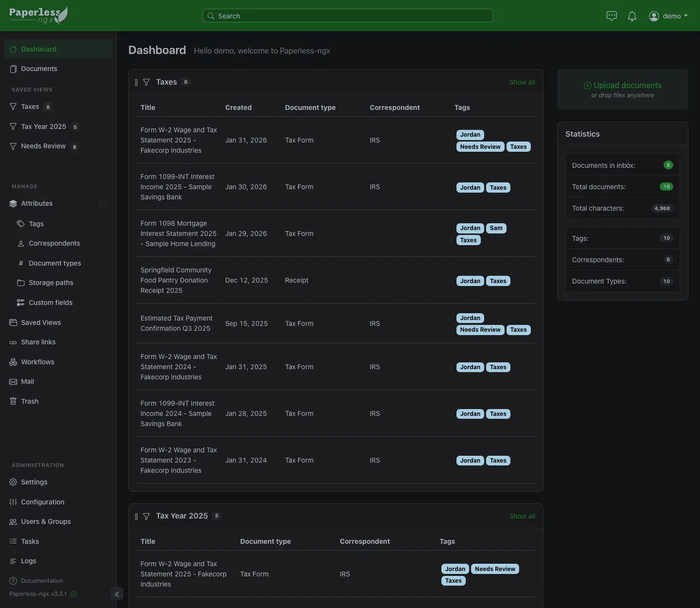700x608 pixels.
Task: Go to Dashboard in sidebar
Action: [58, 49]
